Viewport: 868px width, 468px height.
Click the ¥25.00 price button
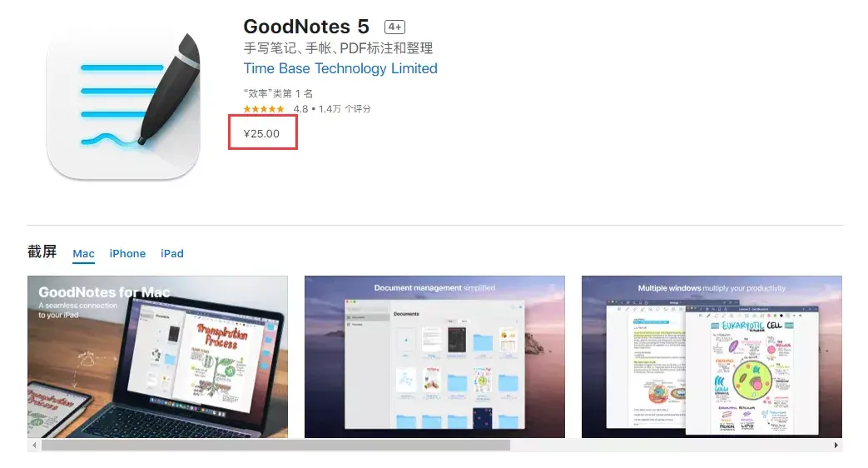coord(262,133)
